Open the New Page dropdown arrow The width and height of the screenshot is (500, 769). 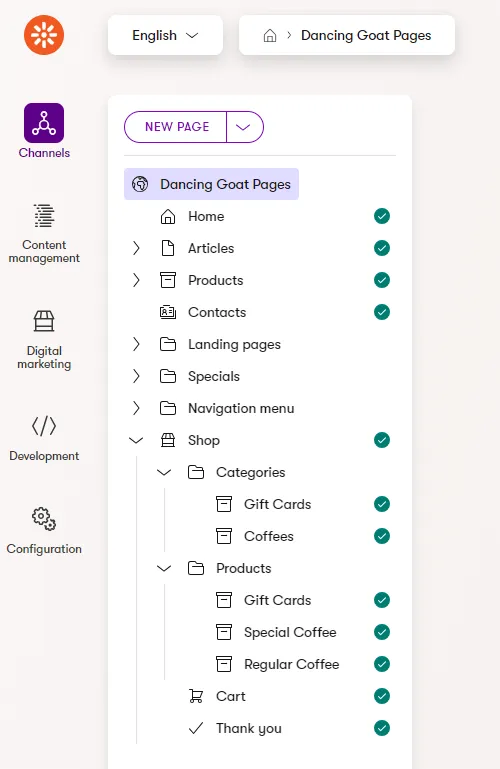[244, 127]
